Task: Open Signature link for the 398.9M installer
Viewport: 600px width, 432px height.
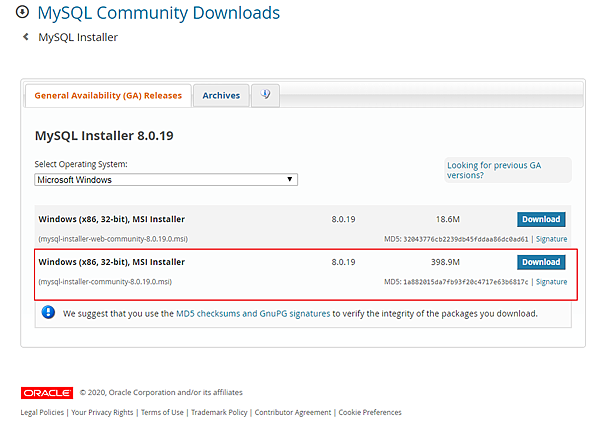Action: click(551, 282)
